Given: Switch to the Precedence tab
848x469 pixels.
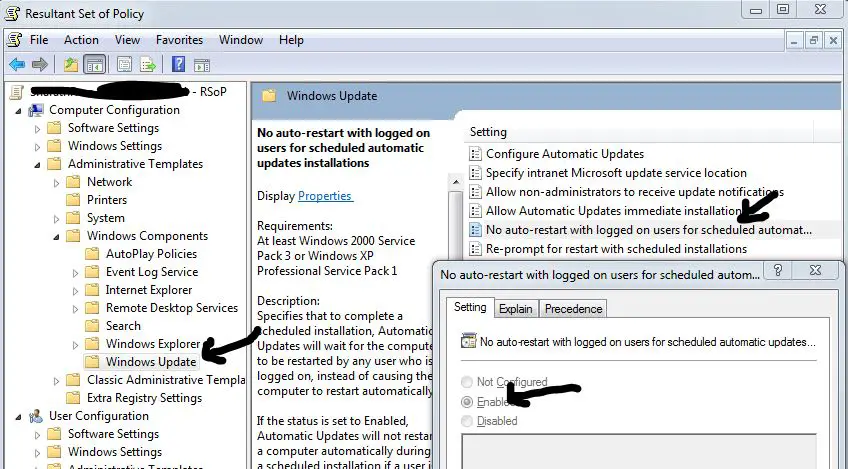Looking at the screenshot, I should (573, 309).
